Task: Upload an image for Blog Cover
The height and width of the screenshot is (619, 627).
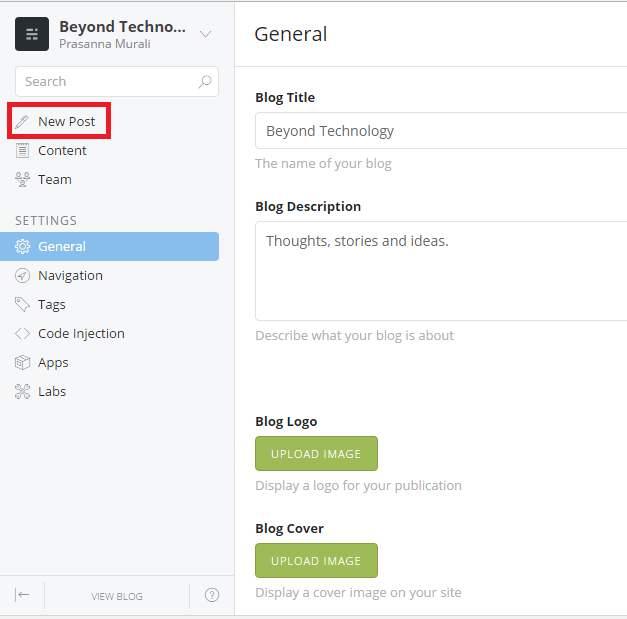Action: tap(316, 561)
